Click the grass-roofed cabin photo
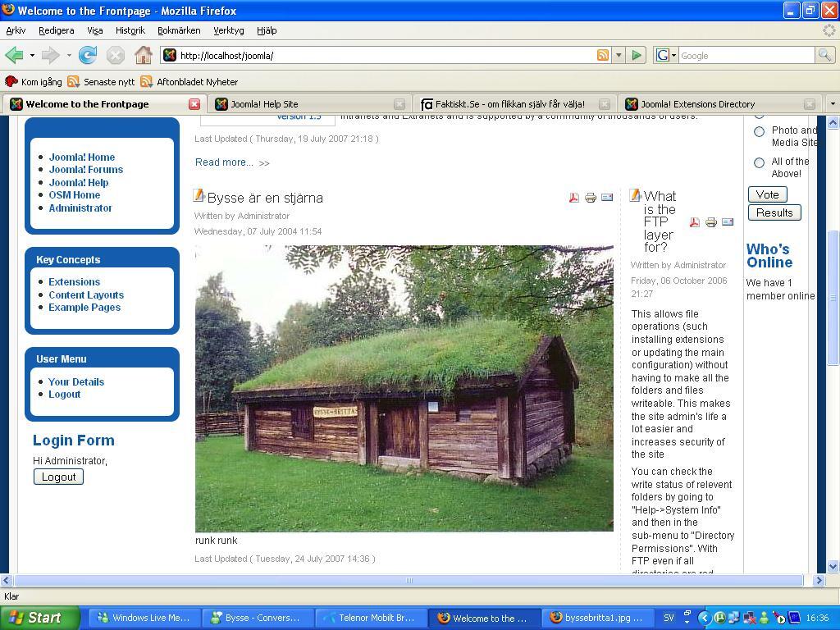840x630 pixels. point(404,388)
